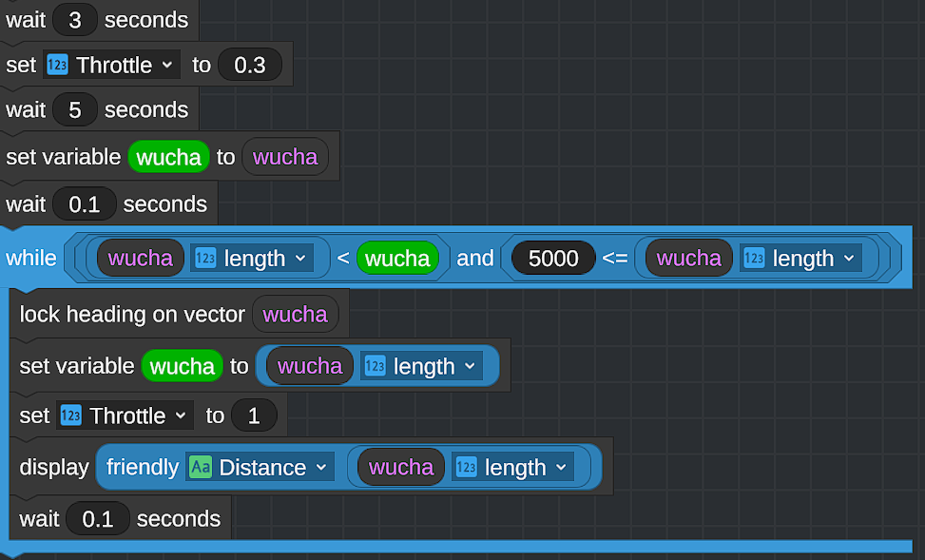Click the 123 icon in the Throttle to 1 block
This screenshot has width=925, height=560.
point(71,416)
